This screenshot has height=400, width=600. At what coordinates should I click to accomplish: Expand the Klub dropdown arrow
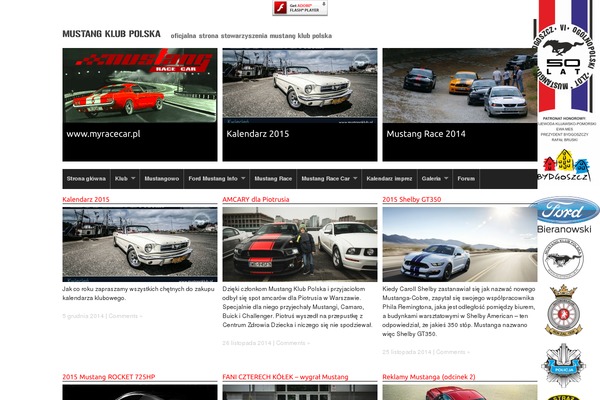click(x=133, y=178)
